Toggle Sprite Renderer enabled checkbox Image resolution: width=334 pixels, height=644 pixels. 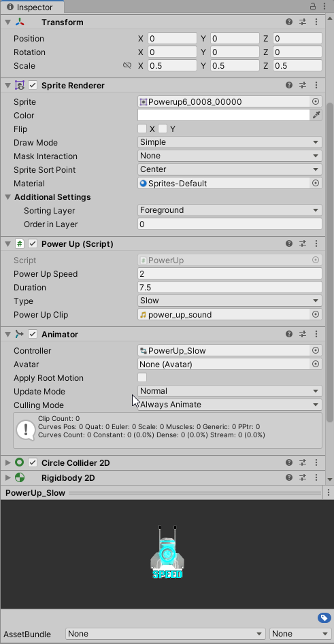pyautogui.click(x=33, y=86)
